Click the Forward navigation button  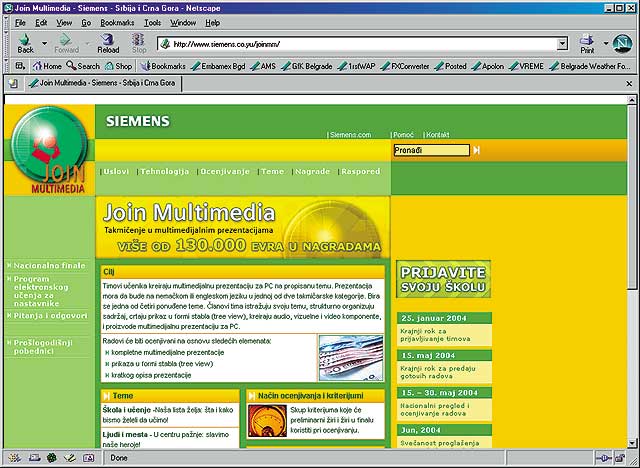click(x=66, y=44)
